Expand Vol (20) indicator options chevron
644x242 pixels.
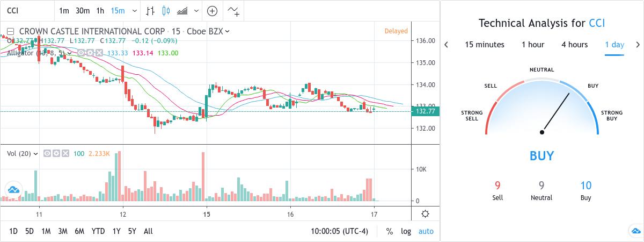36,153
